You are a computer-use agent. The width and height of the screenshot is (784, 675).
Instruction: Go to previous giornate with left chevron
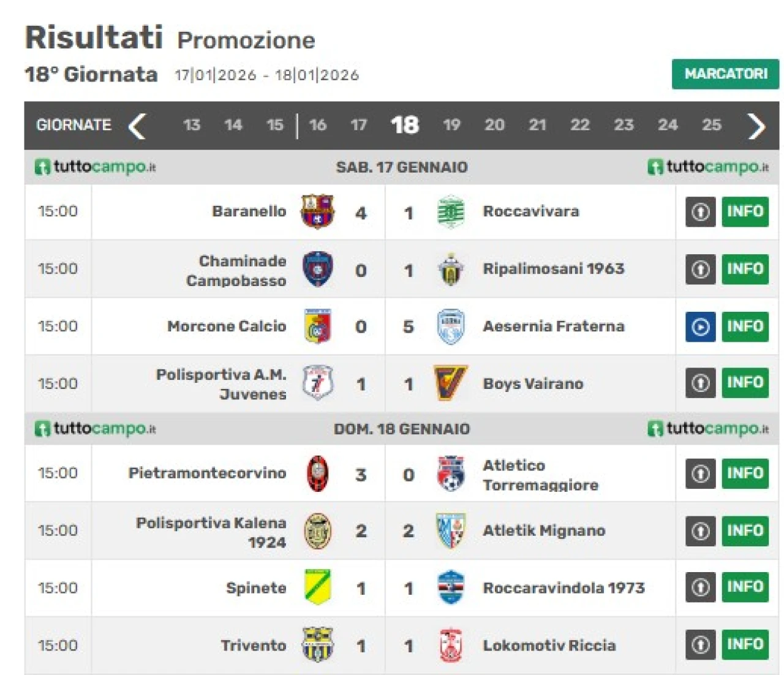pyautogui.click(x=137, y=126)
